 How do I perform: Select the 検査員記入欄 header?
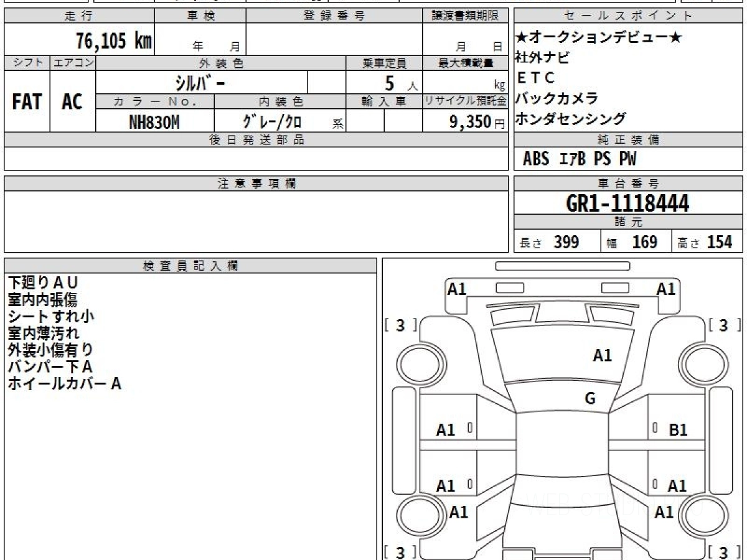(x=190, y=266)
